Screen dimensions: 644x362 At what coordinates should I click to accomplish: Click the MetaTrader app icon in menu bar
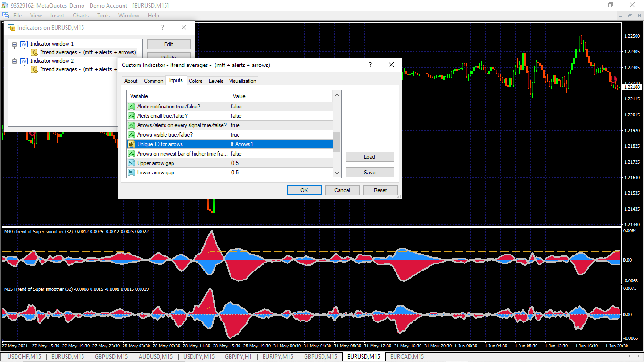click(6, 16)
